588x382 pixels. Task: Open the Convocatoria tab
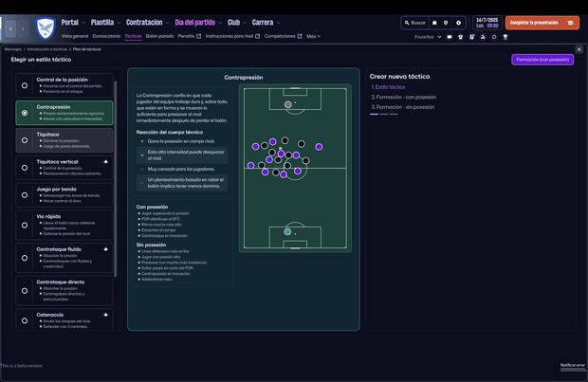click(x=106, y=36)
